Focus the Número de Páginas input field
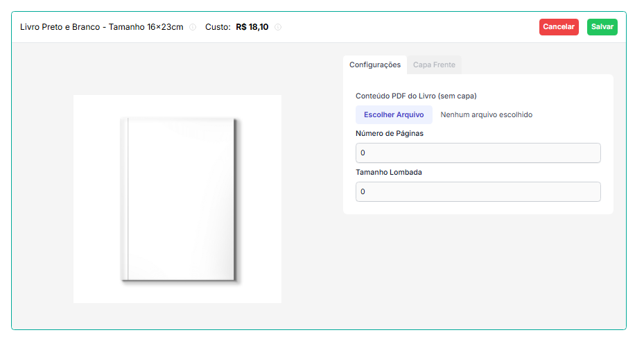 point(478,153)
